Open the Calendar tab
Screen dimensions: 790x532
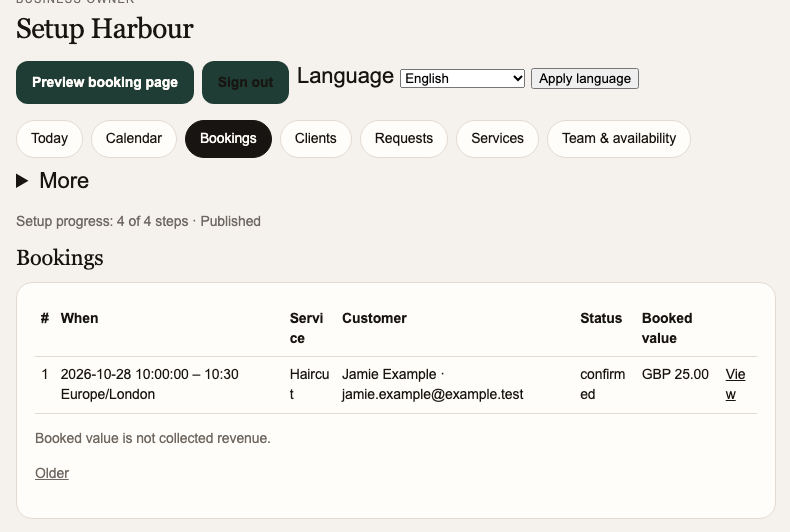pos(134,139)
